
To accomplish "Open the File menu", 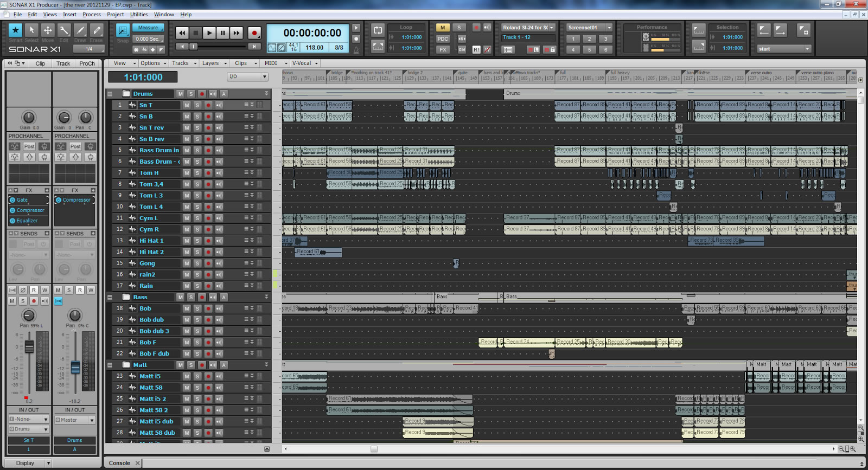I will click(17, 15).
